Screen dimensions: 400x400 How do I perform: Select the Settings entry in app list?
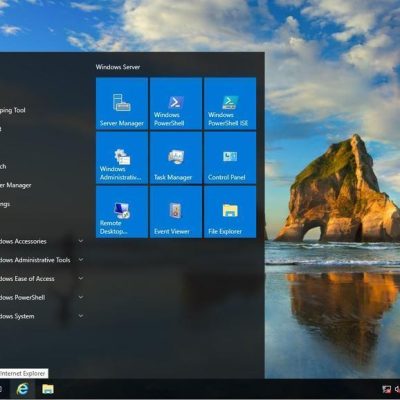pos(5,204)
